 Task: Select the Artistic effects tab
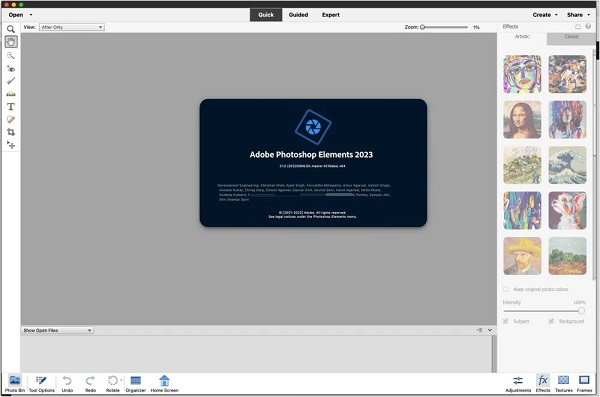coord(522,37)
